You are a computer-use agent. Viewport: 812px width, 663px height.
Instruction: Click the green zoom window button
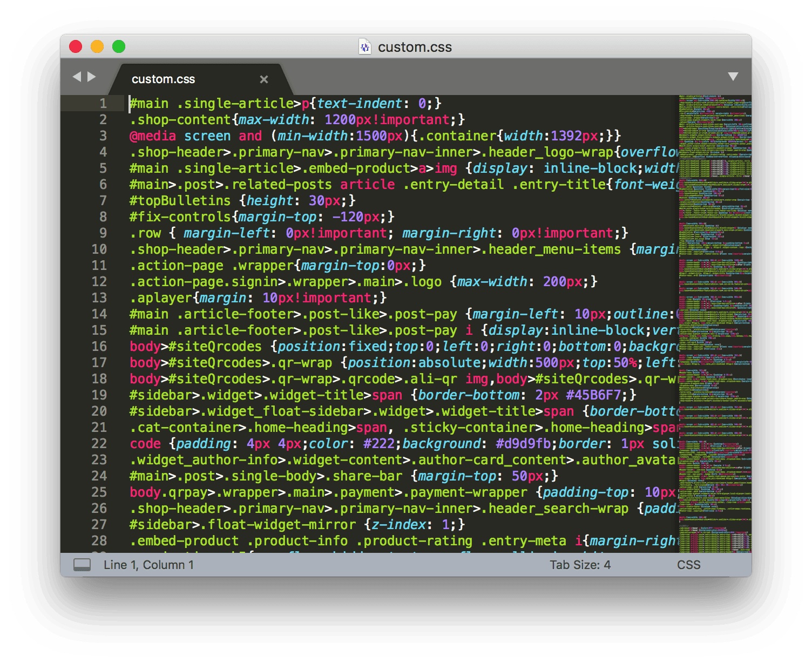tap(119, 47)
